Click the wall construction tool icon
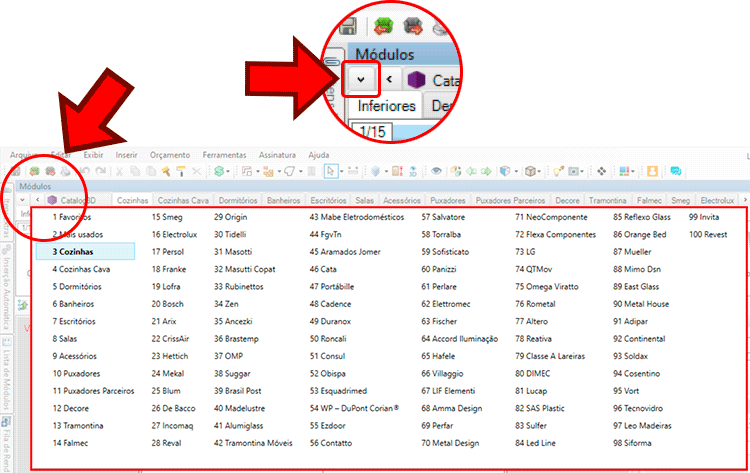The width and height of the screenshot is (750, 473). (247, 171)
